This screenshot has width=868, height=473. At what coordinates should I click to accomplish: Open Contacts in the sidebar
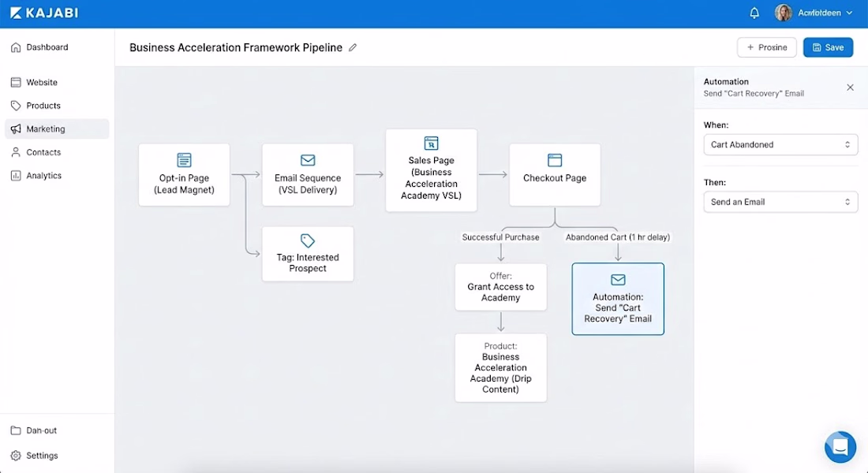(x=57, y=152)
